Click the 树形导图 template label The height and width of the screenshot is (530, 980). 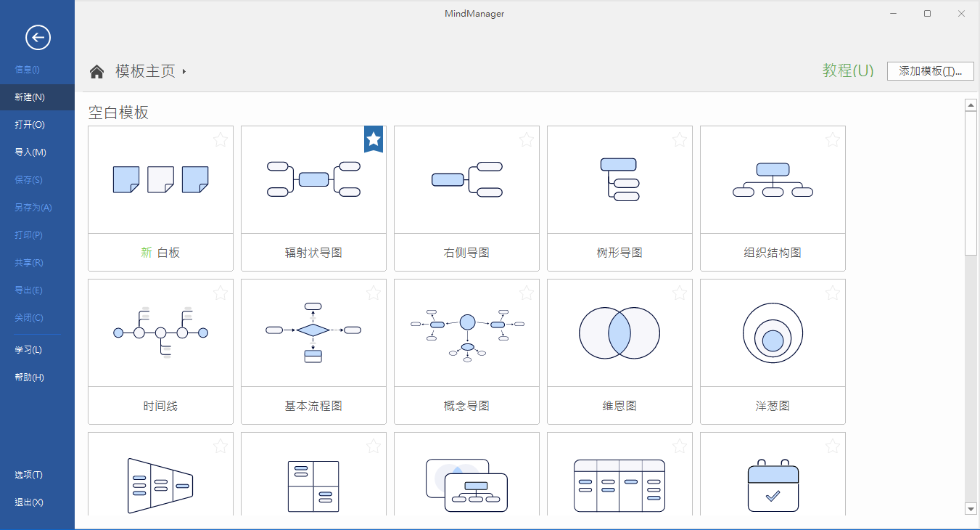pyautogui.click(x=619, y=253)
